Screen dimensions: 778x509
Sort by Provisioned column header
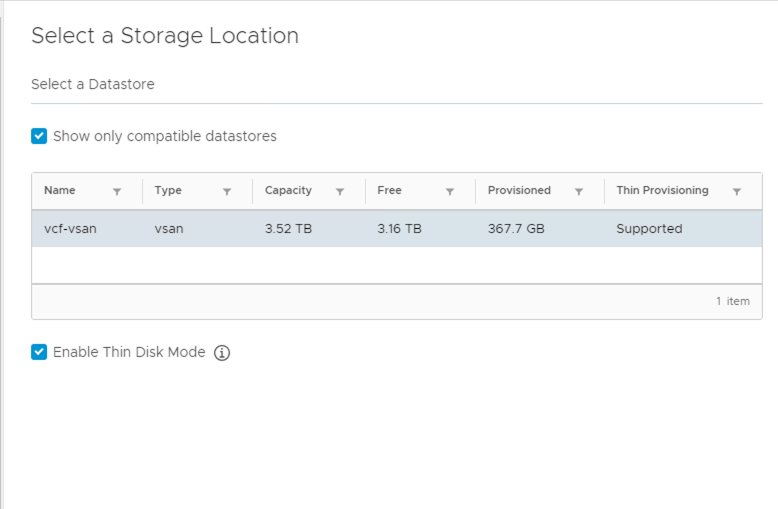pos(519,190)
